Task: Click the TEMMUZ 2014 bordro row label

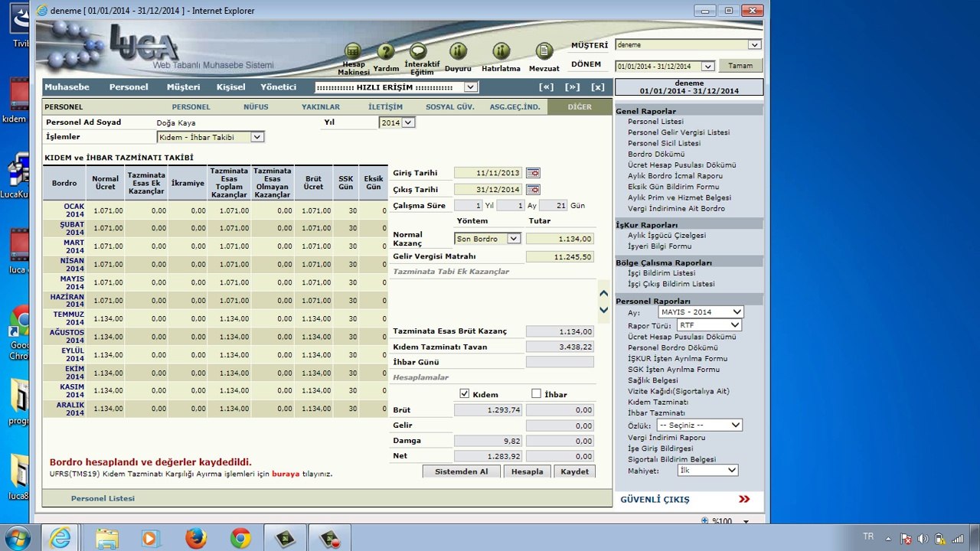Action: click(x=69, y=318)
